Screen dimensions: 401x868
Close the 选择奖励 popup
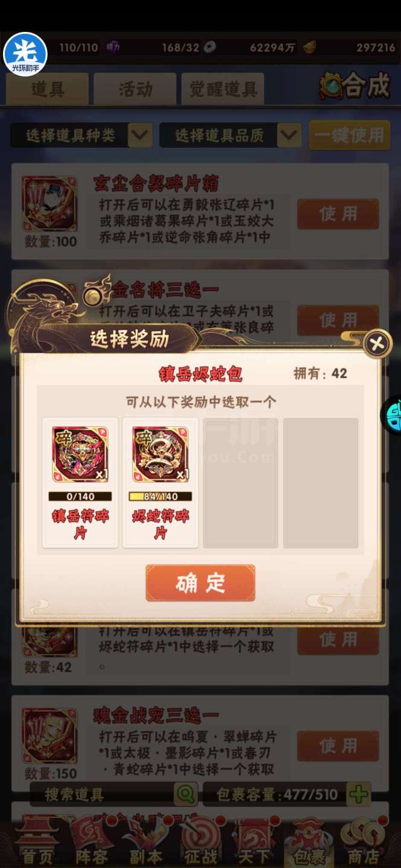coord(377,344)
